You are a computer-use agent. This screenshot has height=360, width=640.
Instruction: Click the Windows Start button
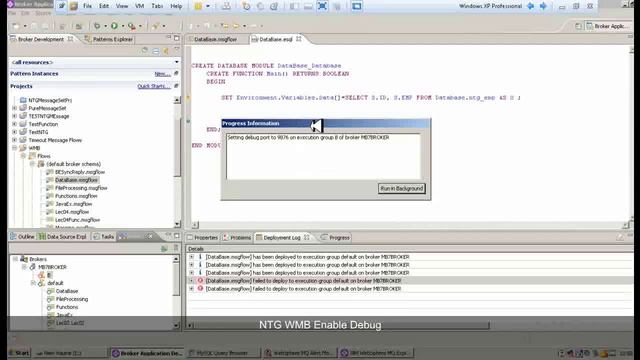click(x=19, y=353)
